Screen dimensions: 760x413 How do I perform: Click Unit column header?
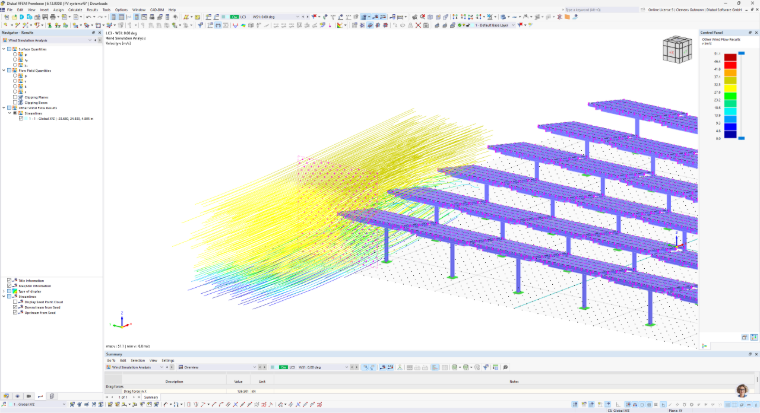click(262, 381)
